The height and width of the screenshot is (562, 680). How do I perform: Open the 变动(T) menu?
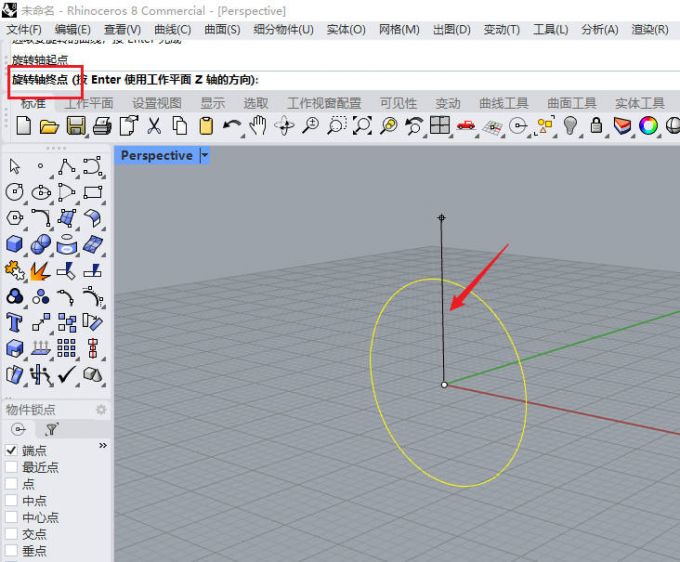(x=502, y=30)
